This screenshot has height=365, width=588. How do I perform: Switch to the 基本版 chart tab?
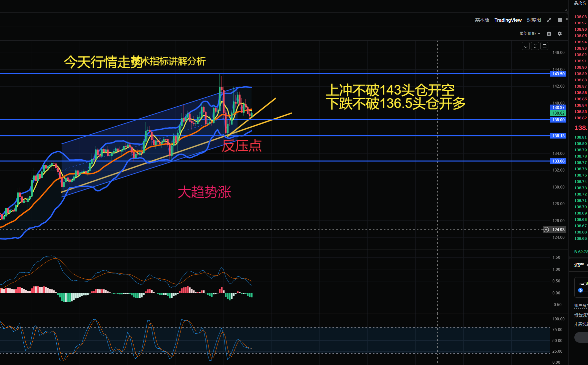(482, 20)
